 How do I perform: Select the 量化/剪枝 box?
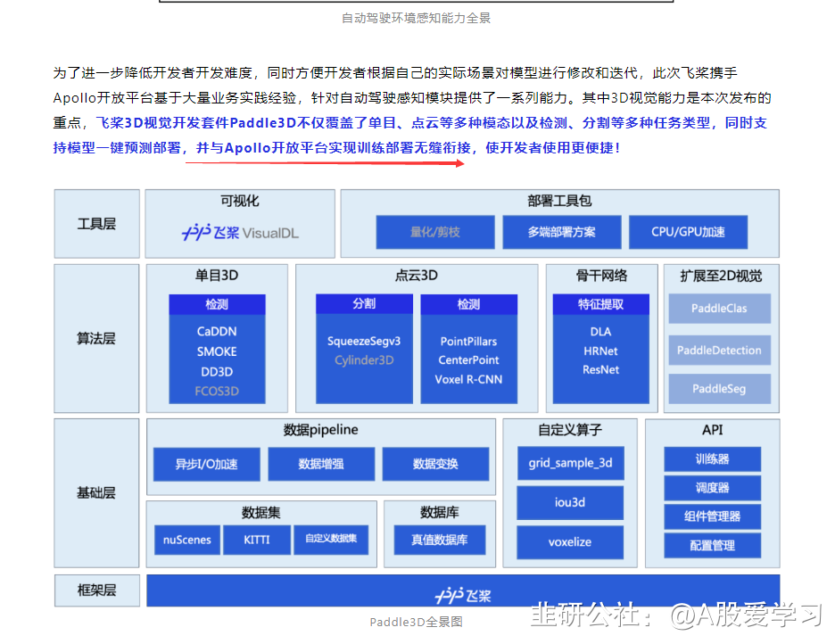(x=435, y=232)
